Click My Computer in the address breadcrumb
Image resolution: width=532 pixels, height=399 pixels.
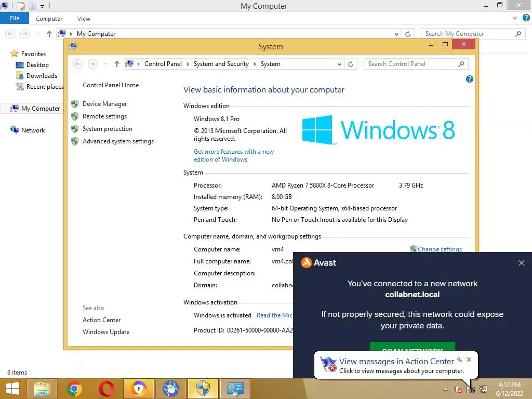96,34
